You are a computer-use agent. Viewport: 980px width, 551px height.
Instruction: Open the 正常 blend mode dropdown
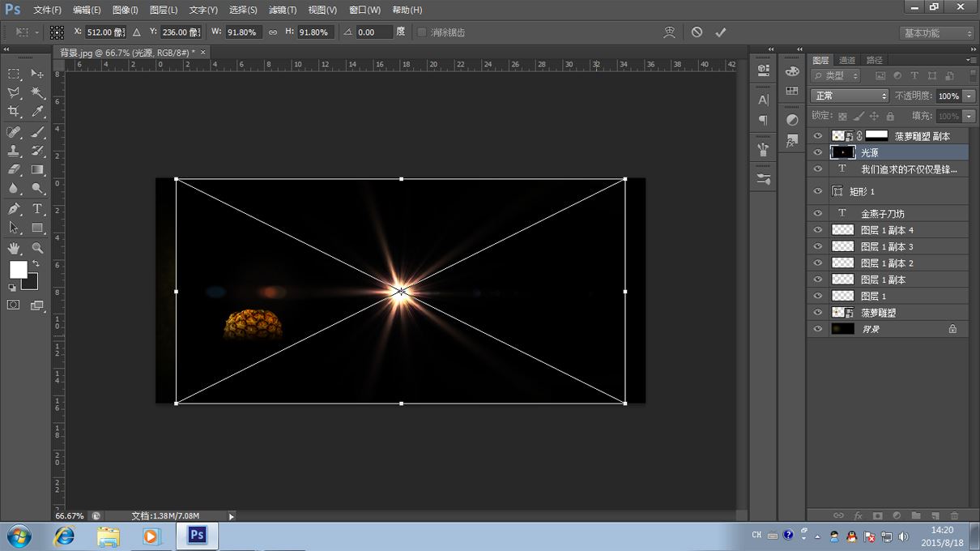[849, 96]
